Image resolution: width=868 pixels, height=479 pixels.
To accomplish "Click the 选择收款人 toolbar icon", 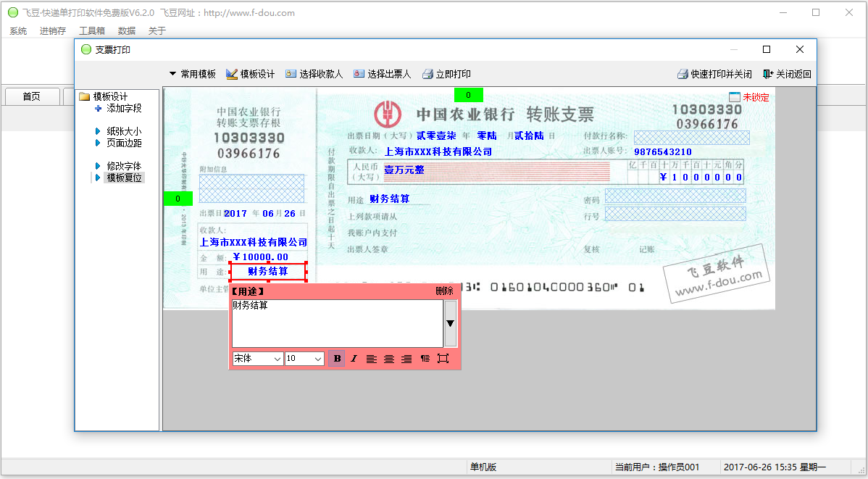I will point(291,74).
